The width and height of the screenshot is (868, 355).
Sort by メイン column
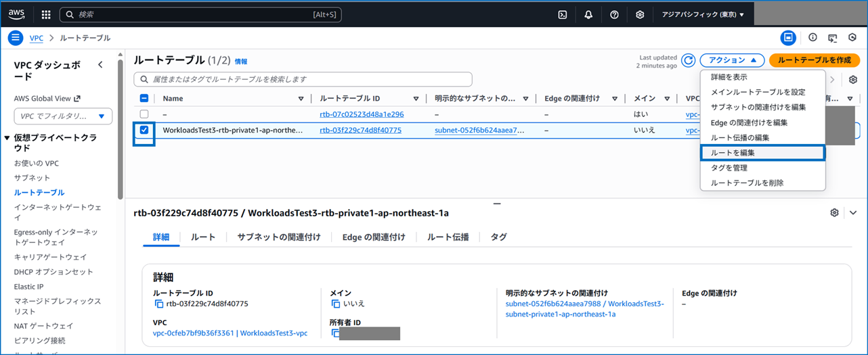point(666,99)
